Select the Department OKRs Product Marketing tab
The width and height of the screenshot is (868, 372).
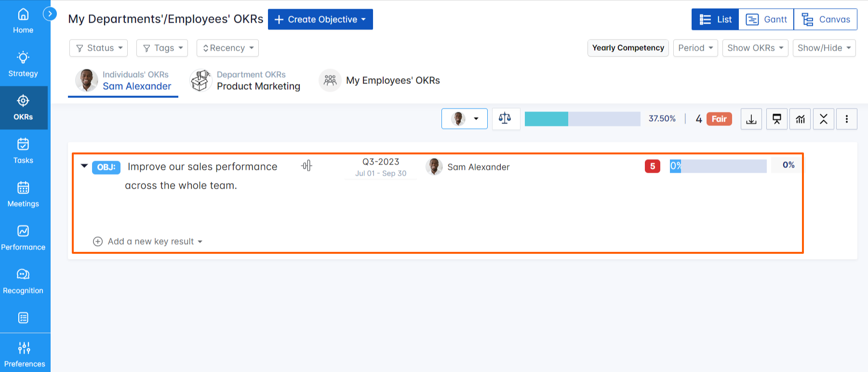pyautogui.click(x=246, y=81)
